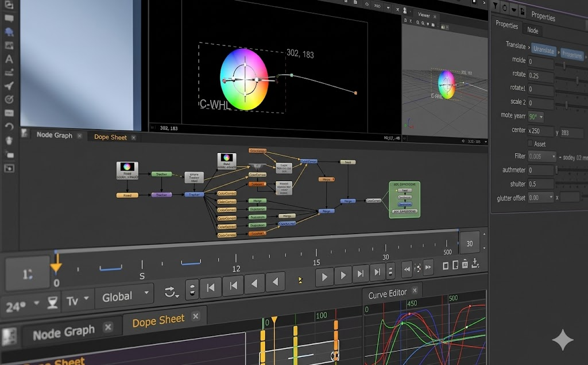This screenshot has height=365, width=588.
Task: Enable the Asset checkbox
Action: point(530,143)
